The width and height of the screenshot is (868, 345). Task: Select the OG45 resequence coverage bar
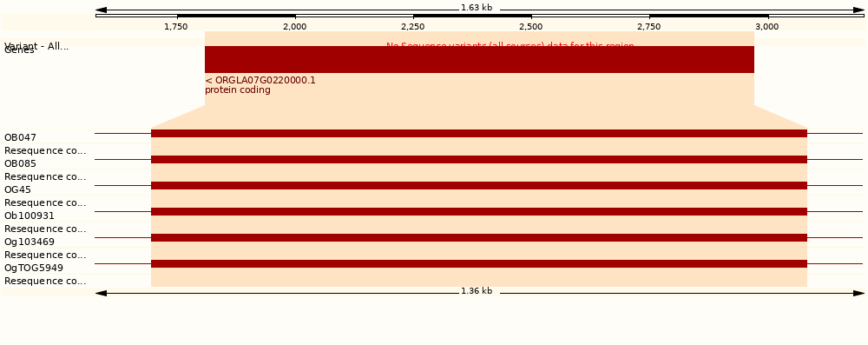tap(479, 185)
